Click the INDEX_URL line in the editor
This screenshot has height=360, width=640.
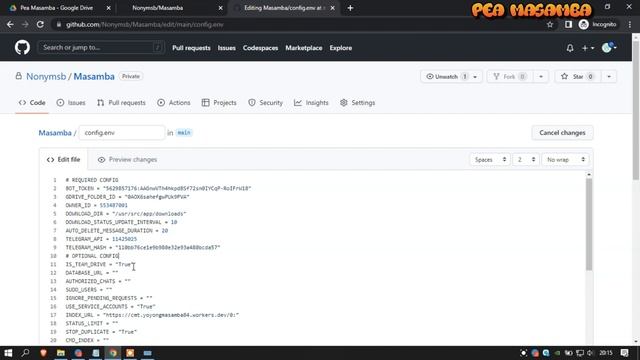[152, 315]
